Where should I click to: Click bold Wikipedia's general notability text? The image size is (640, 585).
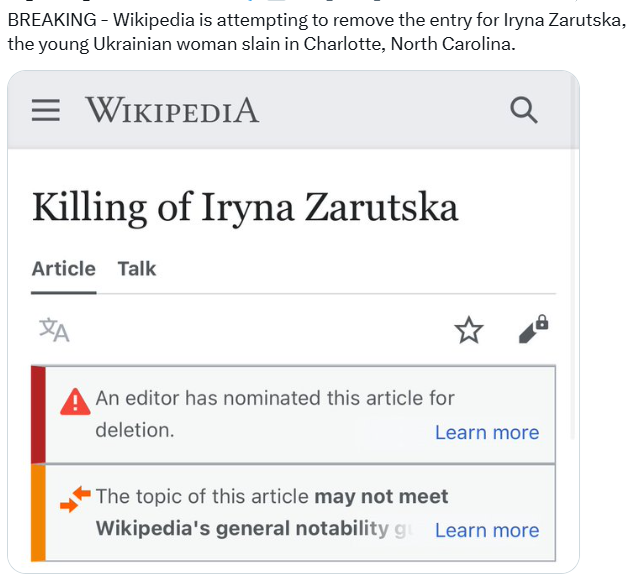click(242, 529)
